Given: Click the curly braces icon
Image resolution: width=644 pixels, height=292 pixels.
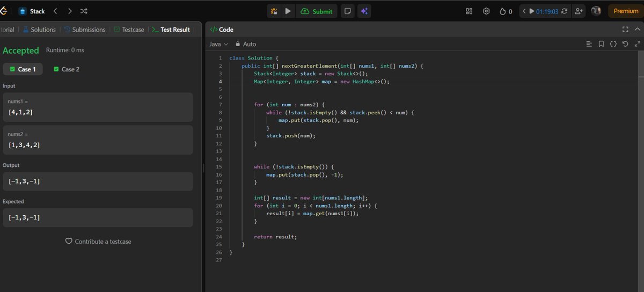Looking at the screenshot, I should 613,44.
